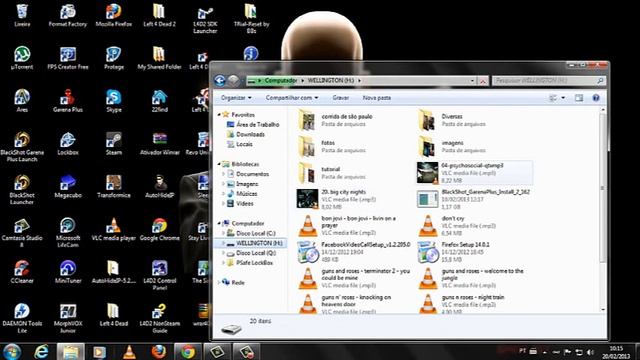Viewport: 640px width, 360px height.
Task: Open the Windows Start button
Action: pyautogui.click(x=12, y=351)
